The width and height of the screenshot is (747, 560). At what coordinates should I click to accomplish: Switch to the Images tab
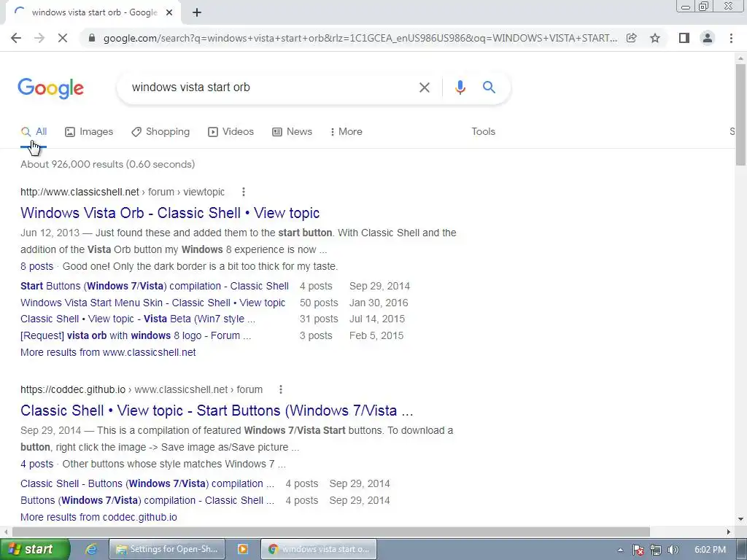89,132
